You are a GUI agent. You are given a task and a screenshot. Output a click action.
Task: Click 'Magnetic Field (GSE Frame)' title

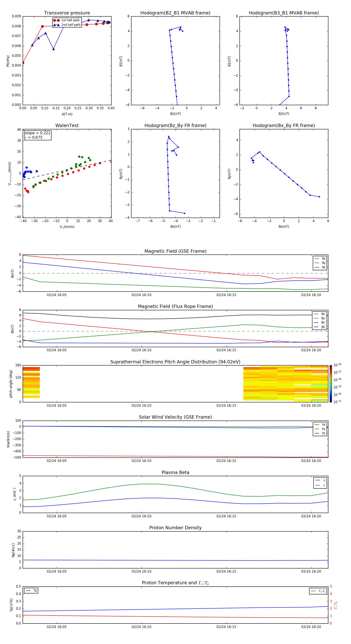(175, 251)
